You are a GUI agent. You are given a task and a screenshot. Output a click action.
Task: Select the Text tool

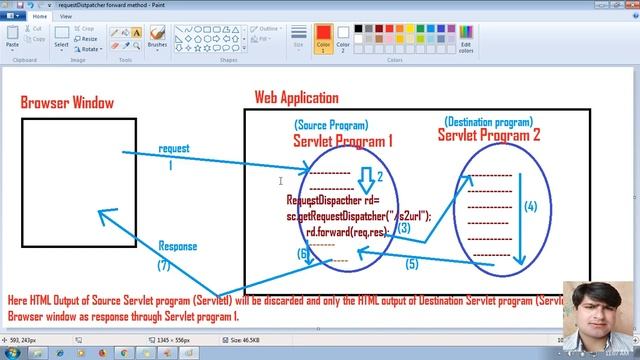click(x=136, y=33)
